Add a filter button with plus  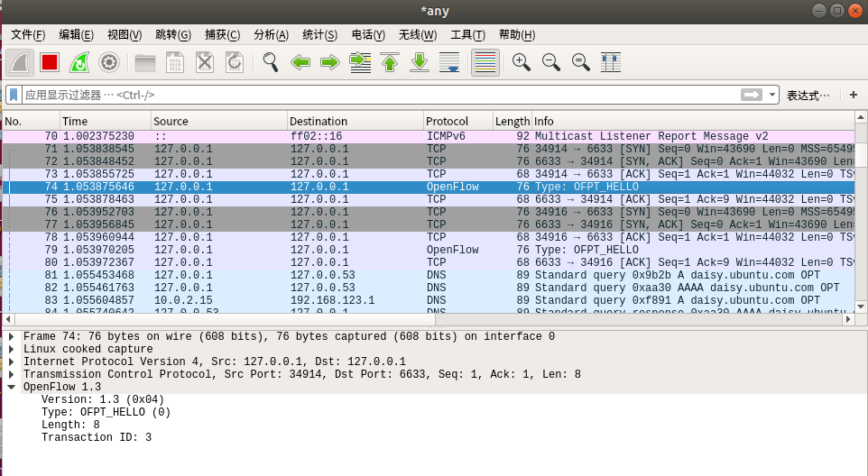[x=854, y=95]
